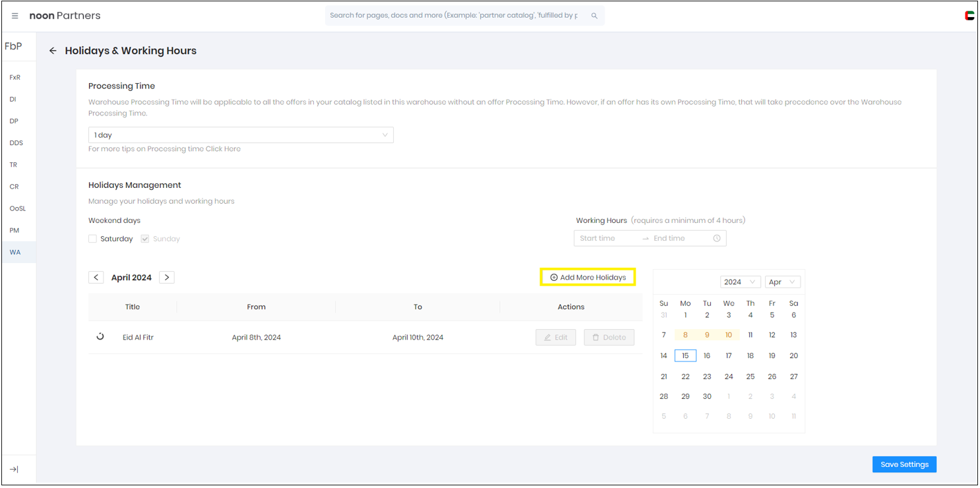The width and height of the screenshot is (980, 488).
Task: Toggle the Saturday weekend checkbox
Action: coord(93,239)
